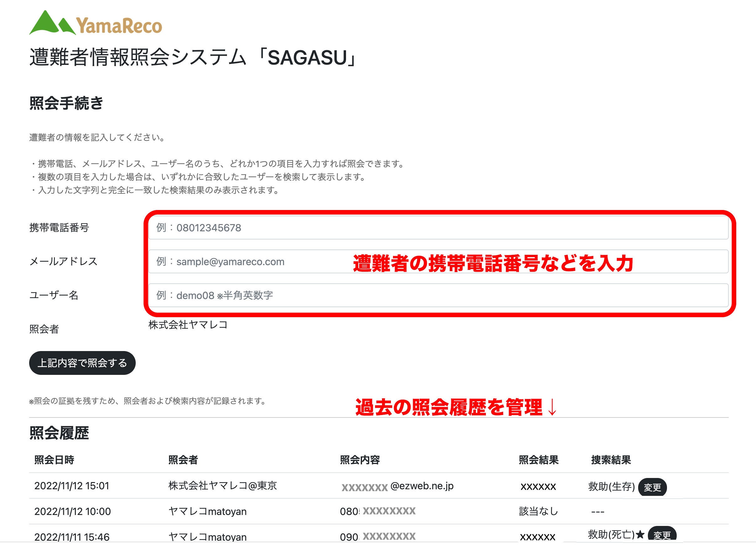Click the masked @ezweb.ne.jp email in history

397,486
